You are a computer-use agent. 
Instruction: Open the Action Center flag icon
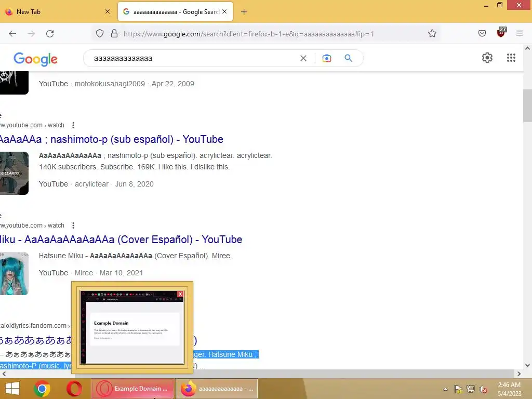coord(458,389)
